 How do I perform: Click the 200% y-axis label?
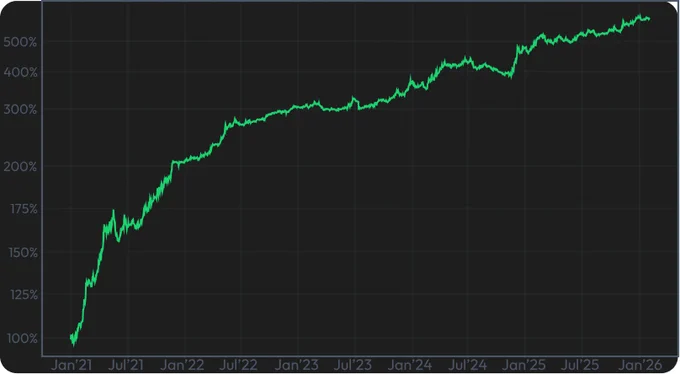point(20,166)
